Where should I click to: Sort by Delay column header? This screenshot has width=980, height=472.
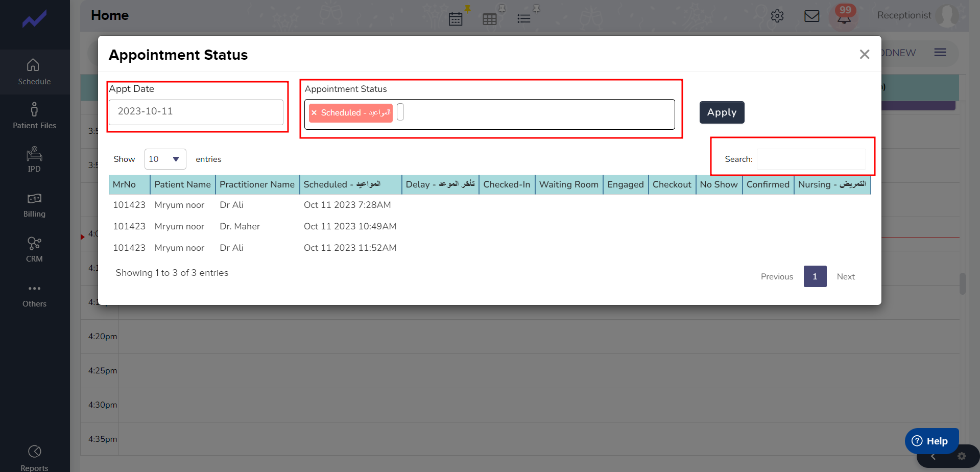click(440, 184)
